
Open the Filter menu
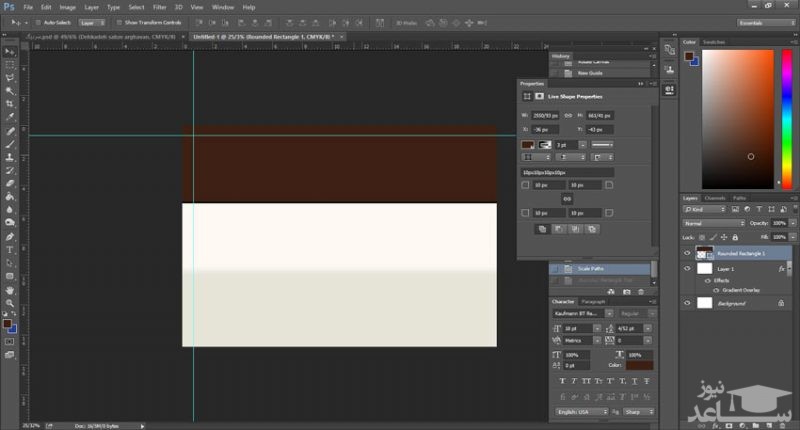[x=159, y=7]
